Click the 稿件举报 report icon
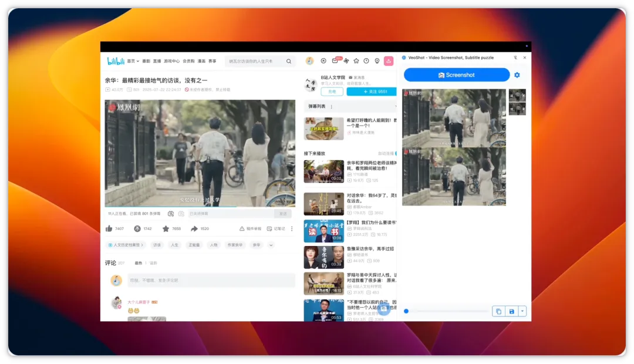634x364 pixels. pos(242,229)
